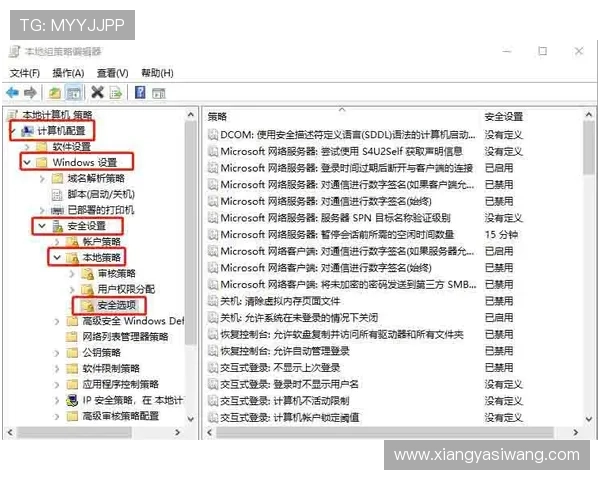Click the IP 安全策略 shield icon
The width and height of the screenshot is (600, 480).
click(x=72, y=400)
